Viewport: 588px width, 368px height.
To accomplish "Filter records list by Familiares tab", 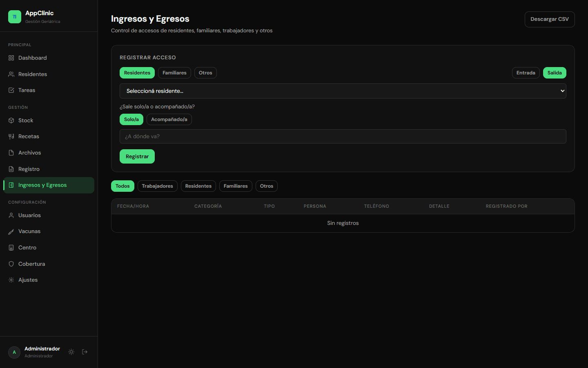I will point(236,186).
